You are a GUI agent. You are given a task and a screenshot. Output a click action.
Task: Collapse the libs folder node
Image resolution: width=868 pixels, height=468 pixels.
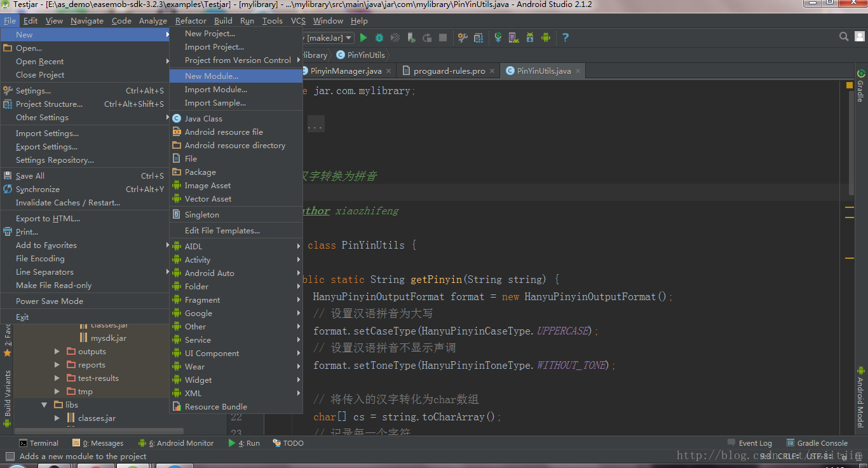click(44, 405)
